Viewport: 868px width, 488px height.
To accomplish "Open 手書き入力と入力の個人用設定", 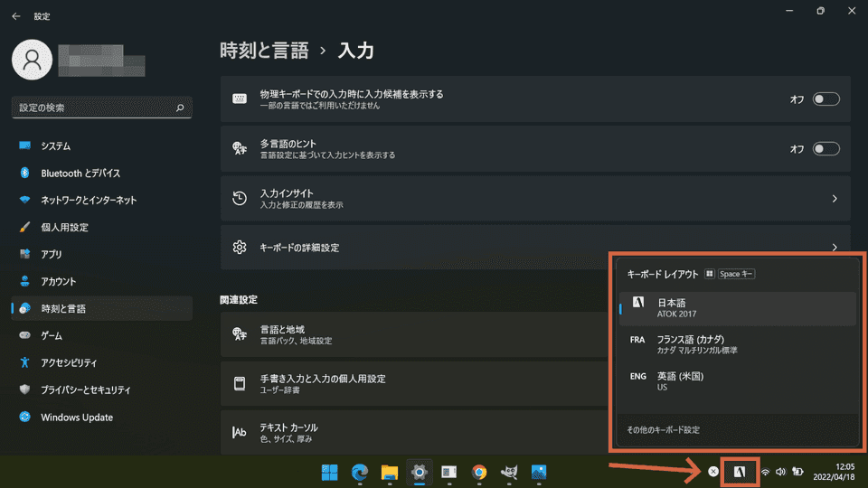I will 414,384.
